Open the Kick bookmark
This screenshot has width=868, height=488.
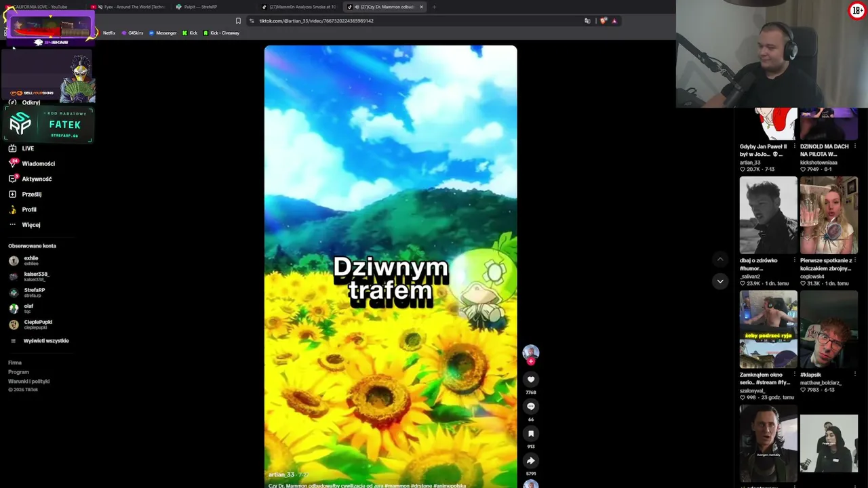[x=190, y=33]
